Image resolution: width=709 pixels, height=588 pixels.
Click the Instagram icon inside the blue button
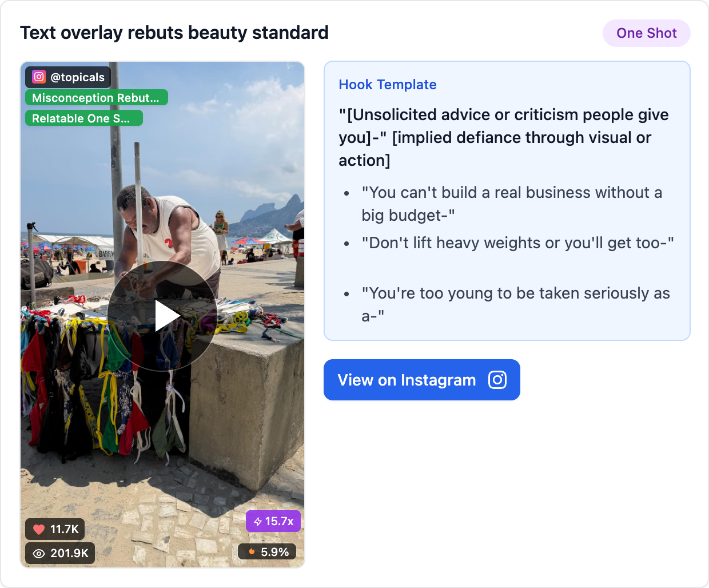point(497,380)
